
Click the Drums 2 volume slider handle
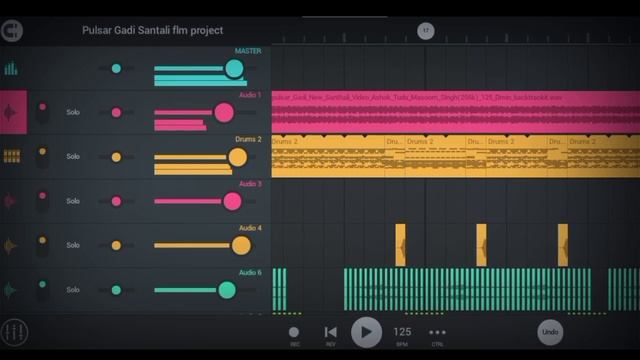tap(238, 157)
